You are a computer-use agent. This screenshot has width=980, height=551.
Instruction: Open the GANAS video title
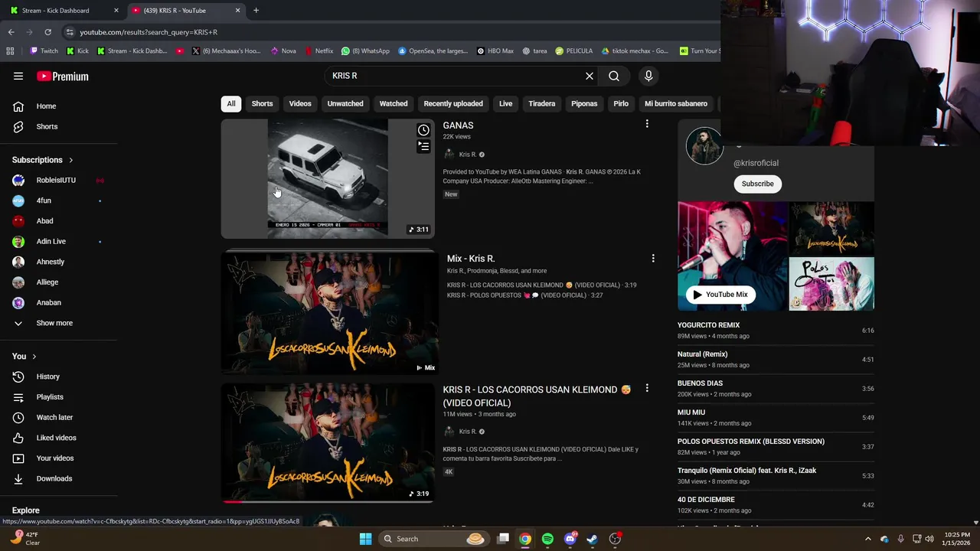458,126
